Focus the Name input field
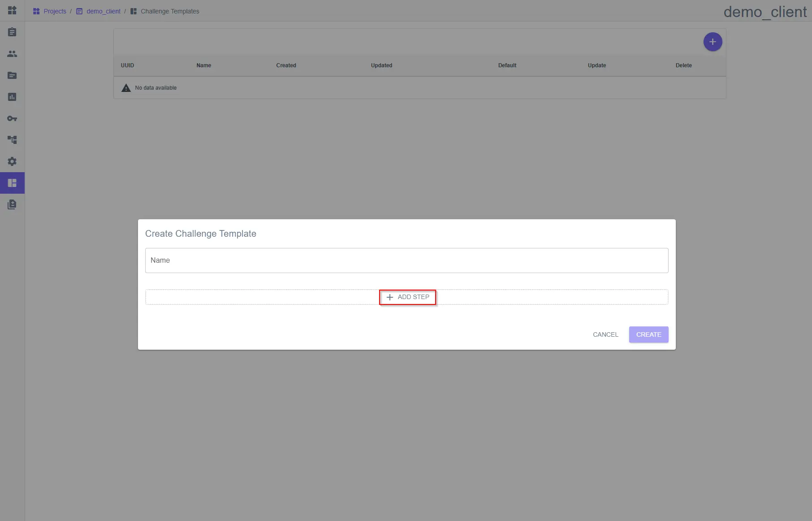Image resolution: width=812 pixels, height=521 pixels. 406,260
